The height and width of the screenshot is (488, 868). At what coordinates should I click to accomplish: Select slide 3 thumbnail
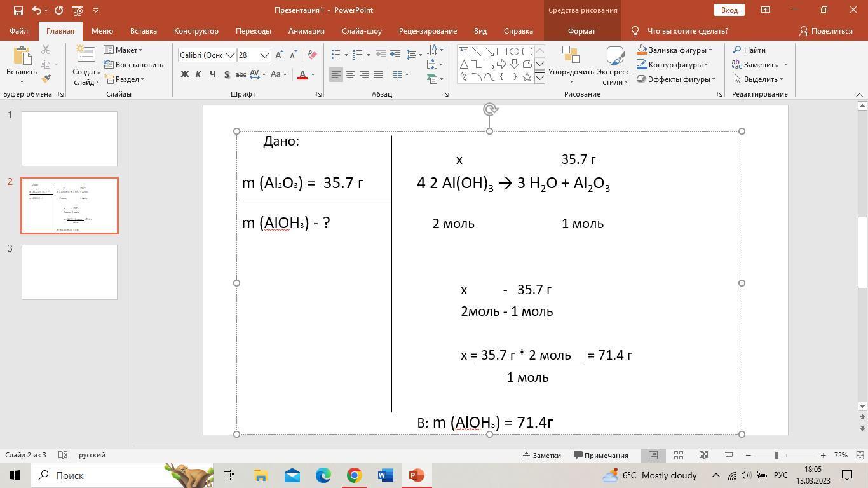tap(69, 272)
